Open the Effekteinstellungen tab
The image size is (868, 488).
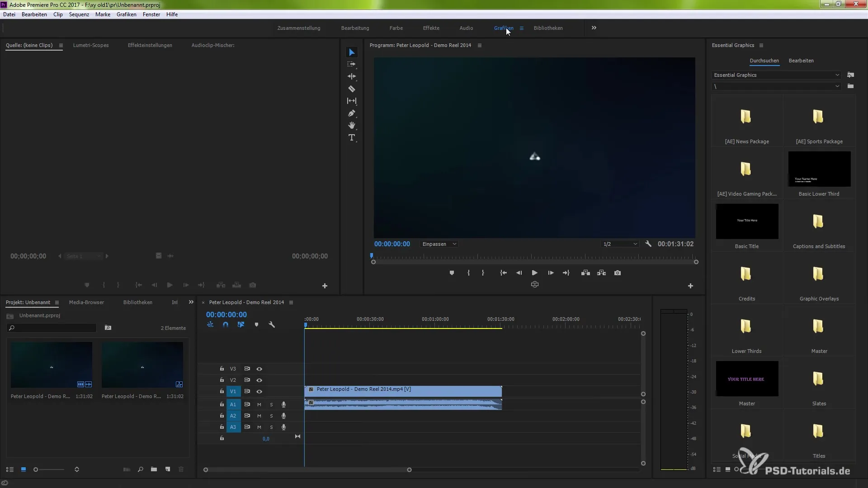(150, 45)
